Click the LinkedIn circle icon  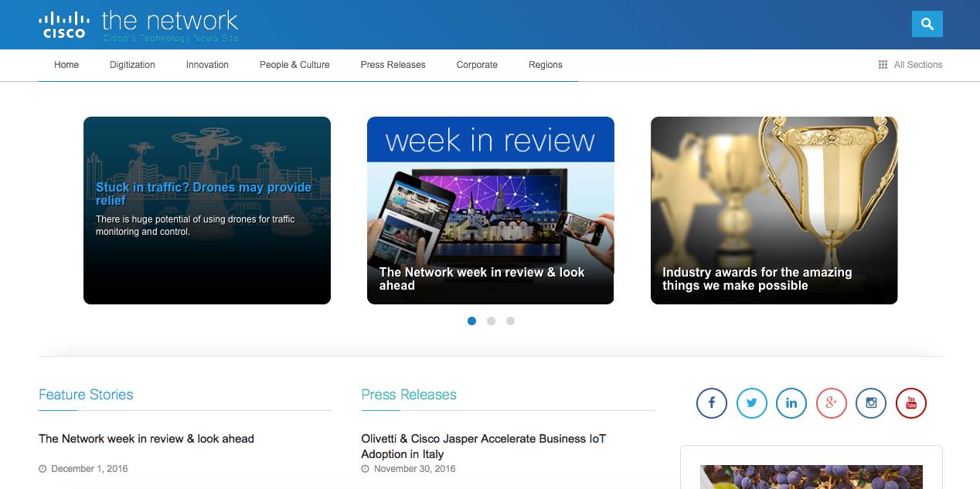[791, 403]
